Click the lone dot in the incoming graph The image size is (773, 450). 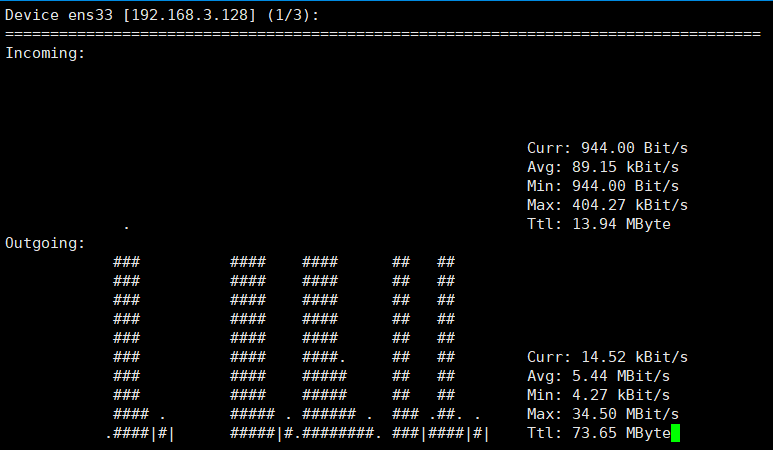click(127, 227)
